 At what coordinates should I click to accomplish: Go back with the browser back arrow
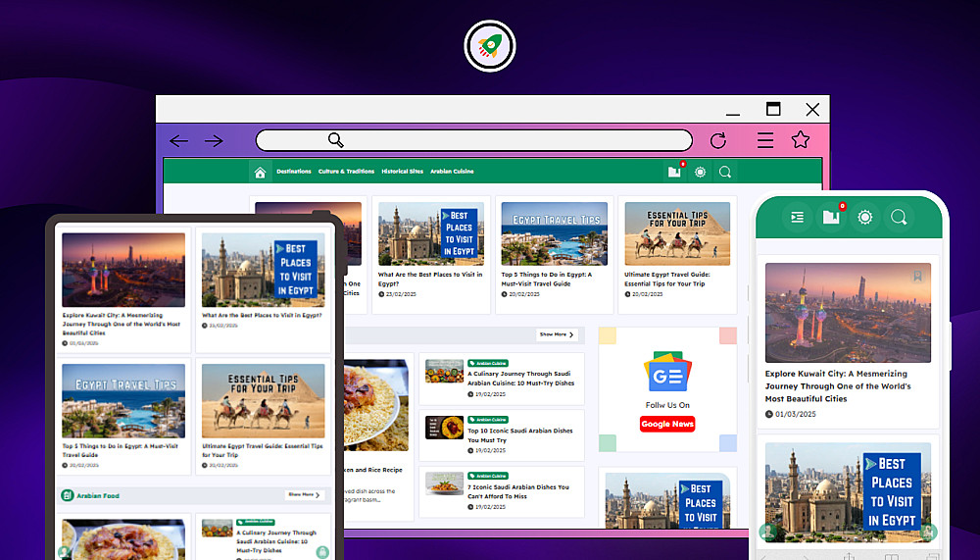(178, 141)
